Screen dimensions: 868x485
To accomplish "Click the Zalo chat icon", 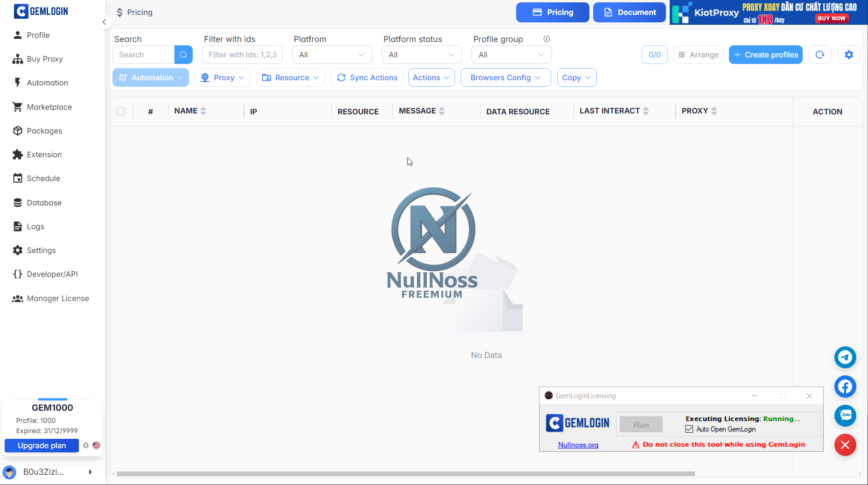I will (x=845, y=415).
